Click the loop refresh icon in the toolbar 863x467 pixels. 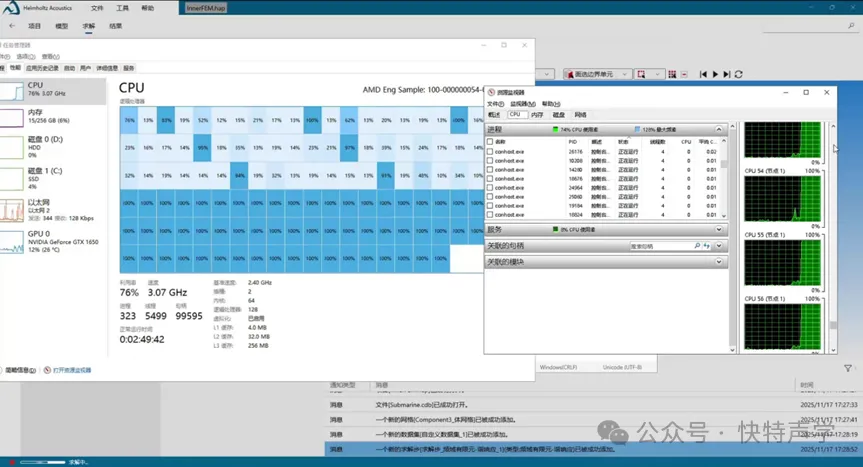(739, 74)
